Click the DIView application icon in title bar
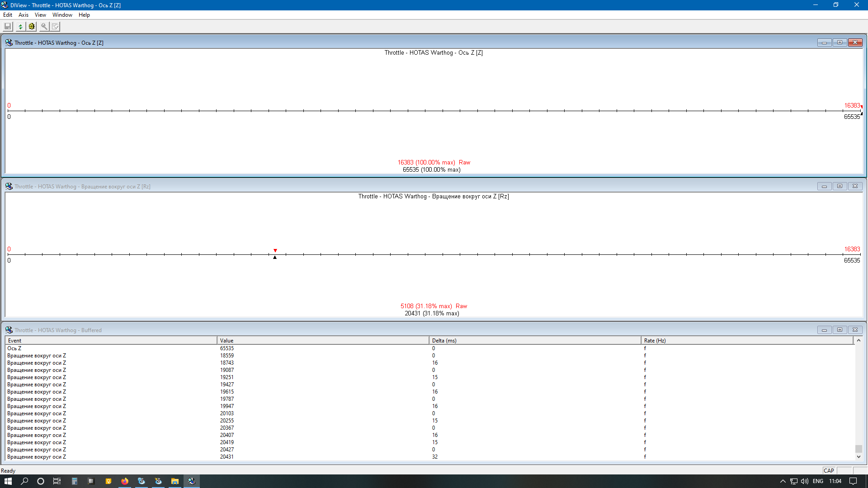 coord(5,5)
